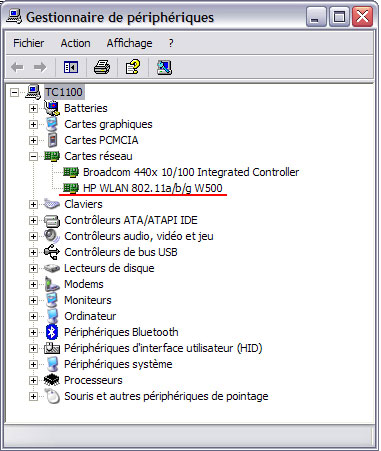Screen dimensions: 381x451
Task: Select the Lecteurs de disque entry
Action: (x=109, y=268)
